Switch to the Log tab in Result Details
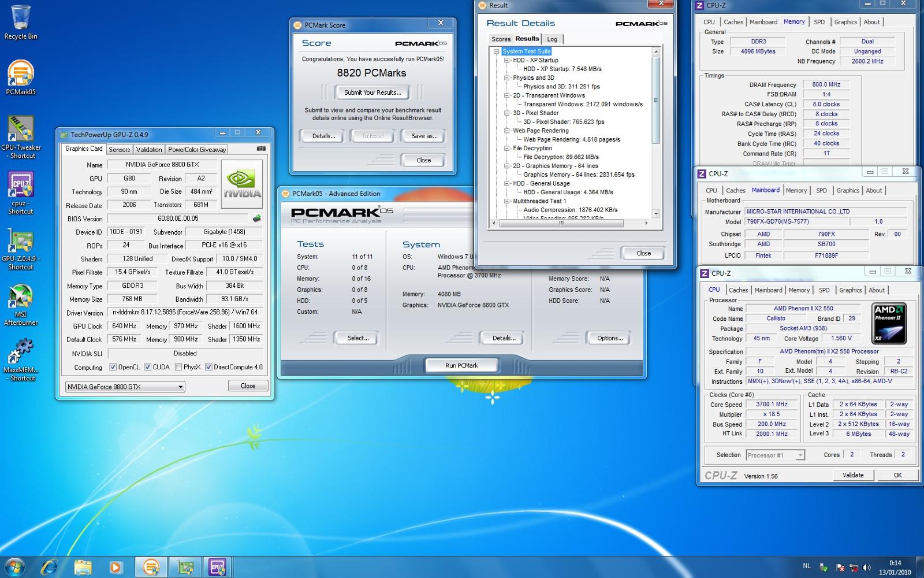The image size is (924, 578). [552, 39]
